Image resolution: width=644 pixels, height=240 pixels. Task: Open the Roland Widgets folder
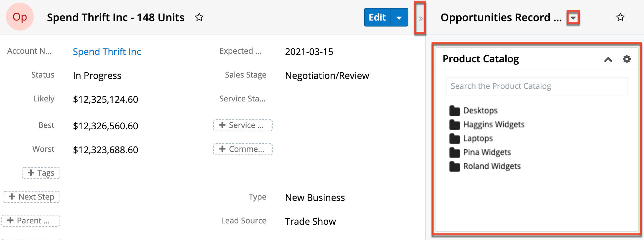tap(492, 166)
